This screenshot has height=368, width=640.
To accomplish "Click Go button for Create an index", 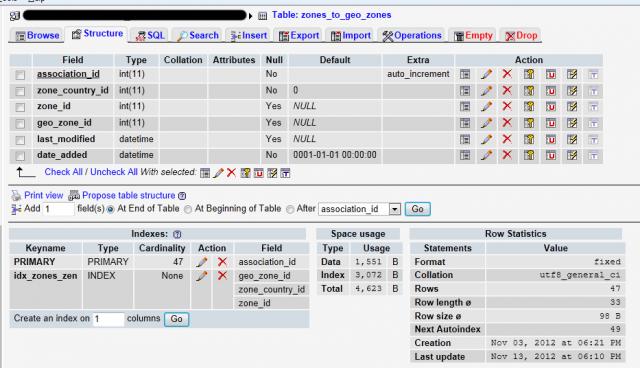I will [176, 319].
